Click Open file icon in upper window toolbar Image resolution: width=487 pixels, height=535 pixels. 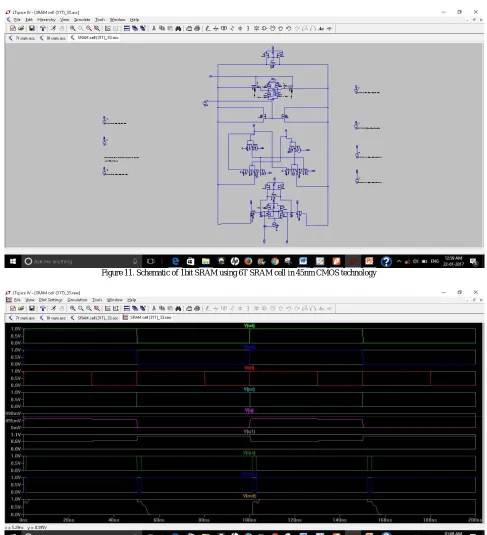click(21, 28)
